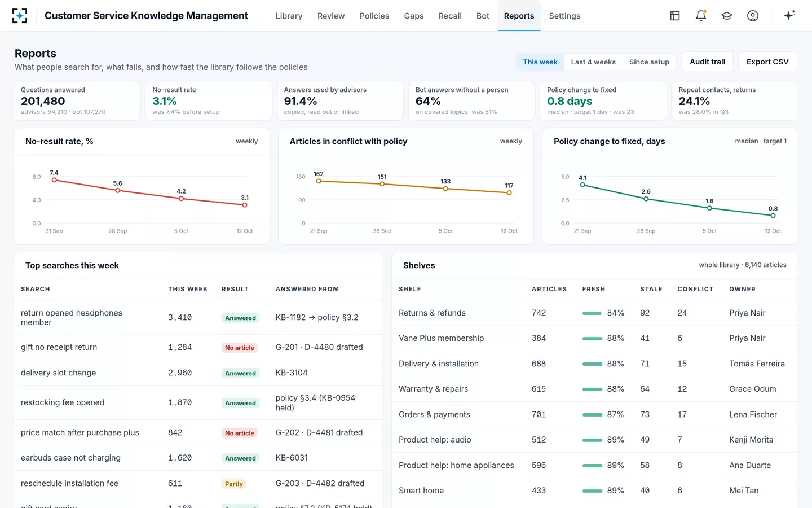Click the Answers used by advisors card

coord(340,101)
